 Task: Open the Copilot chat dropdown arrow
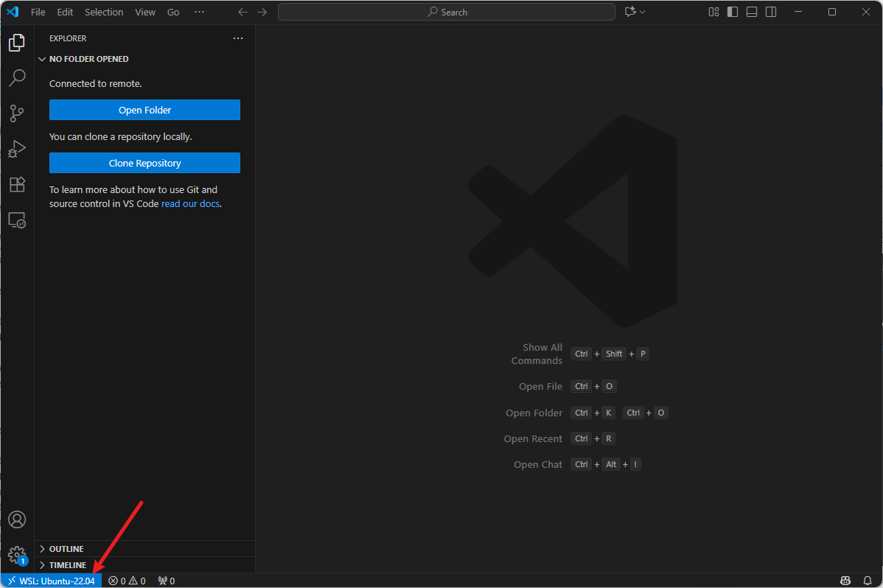(643, 12)
